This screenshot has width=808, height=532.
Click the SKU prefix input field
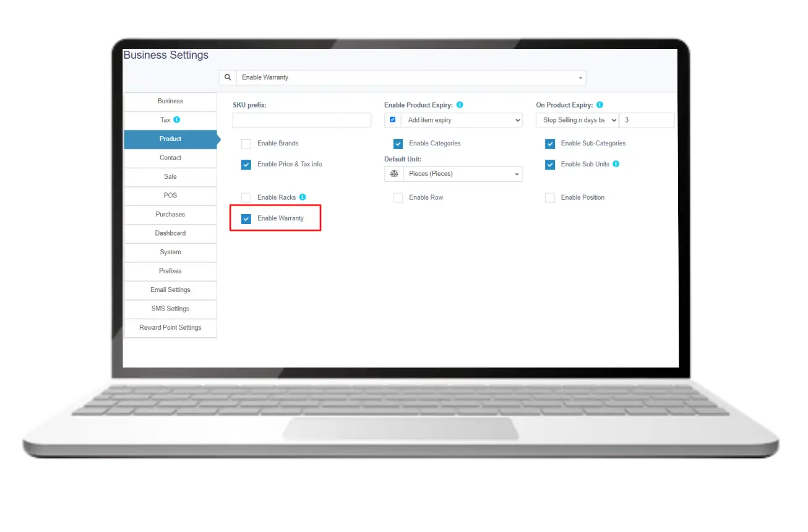coord(302,121)
